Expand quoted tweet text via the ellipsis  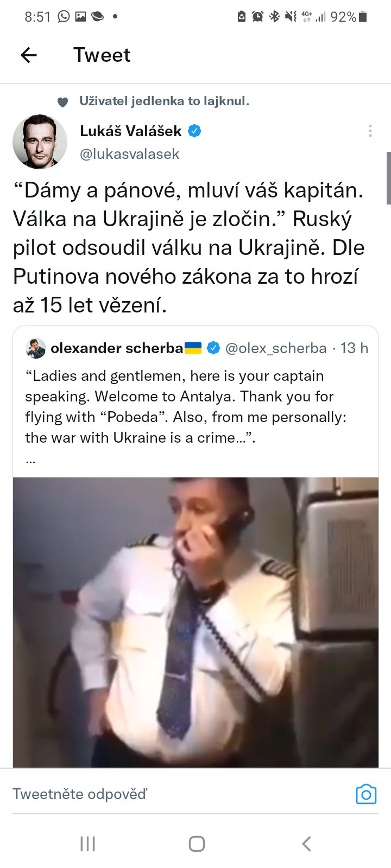(30, 460)
